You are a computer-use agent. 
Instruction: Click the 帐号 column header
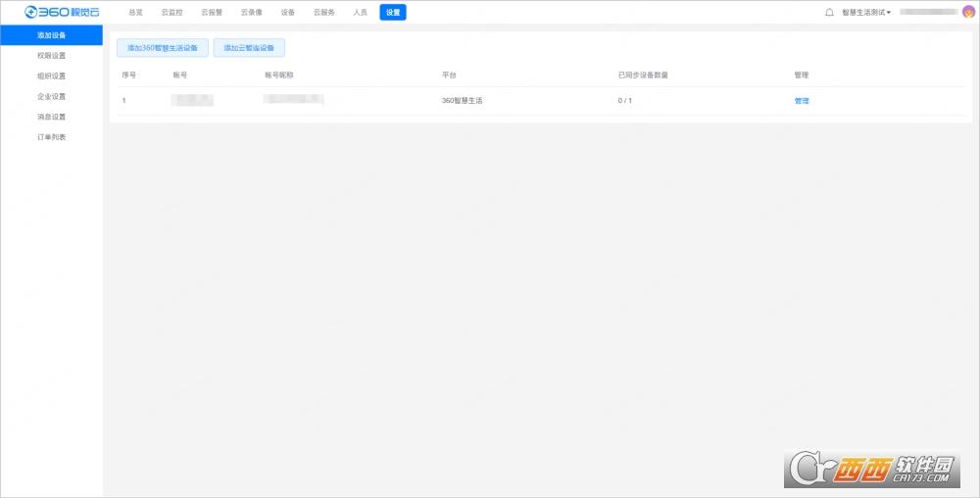[180, 75]
